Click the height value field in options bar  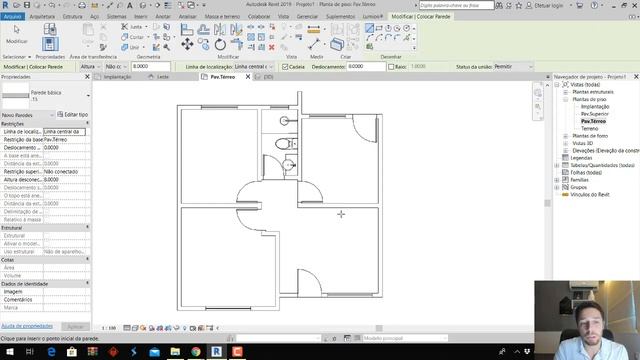tap(151, 67)
